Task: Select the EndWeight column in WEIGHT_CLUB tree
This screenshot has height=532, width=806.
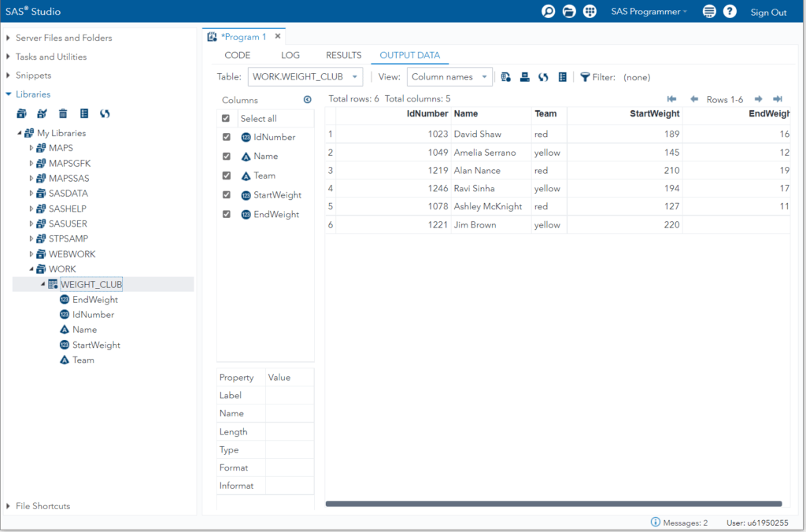Action: [95, 300]
